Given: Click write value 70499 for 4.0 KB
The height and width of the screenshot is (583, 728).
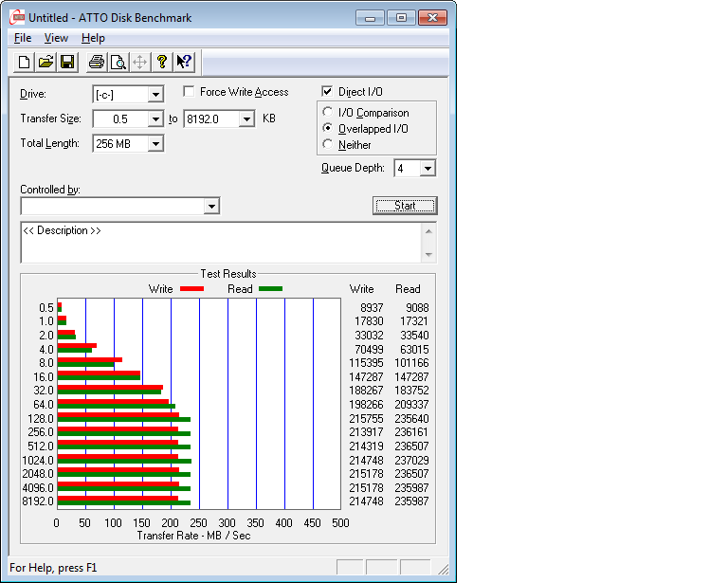Looking at the screenshot, I should (x=369, y=349).
